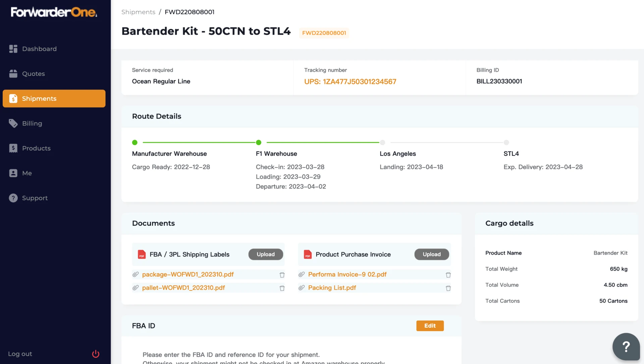Click the Billing ID value BILL230330001
This screenshot has width=644, height=364.
coord(499,81)
